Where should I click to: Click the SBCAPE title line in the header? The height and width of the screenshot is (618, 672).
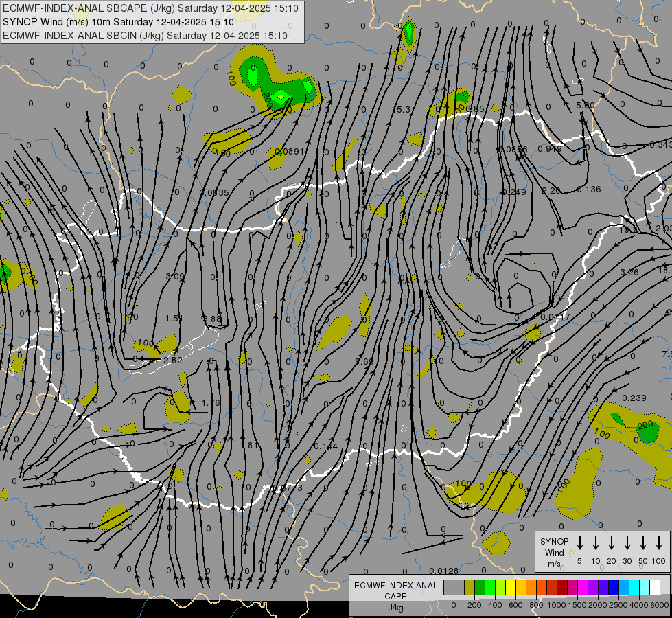[x=150, y=8]
